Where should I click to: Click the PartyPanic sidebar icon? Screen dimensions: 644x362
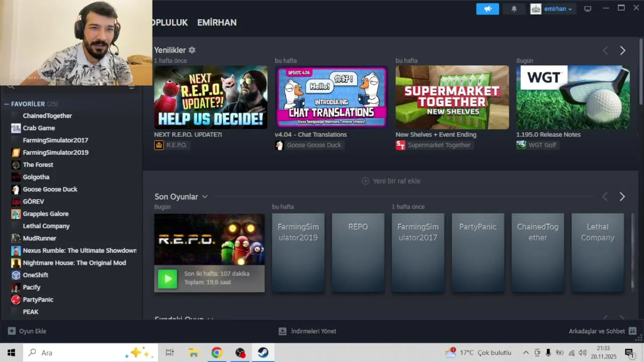coord(16,300)
